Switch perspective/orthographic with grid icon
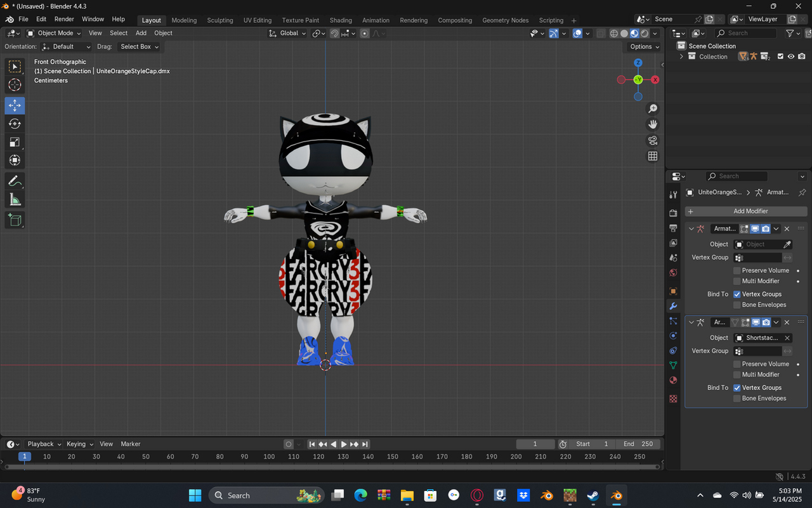812x508 pixels. point(653,156)
